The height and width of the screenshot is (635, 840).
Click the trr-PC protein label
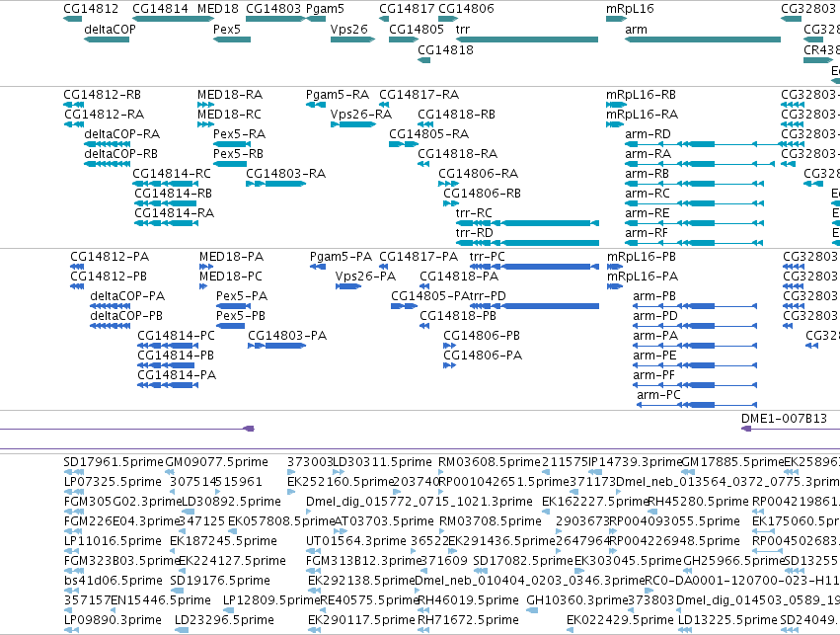point(487,257)
